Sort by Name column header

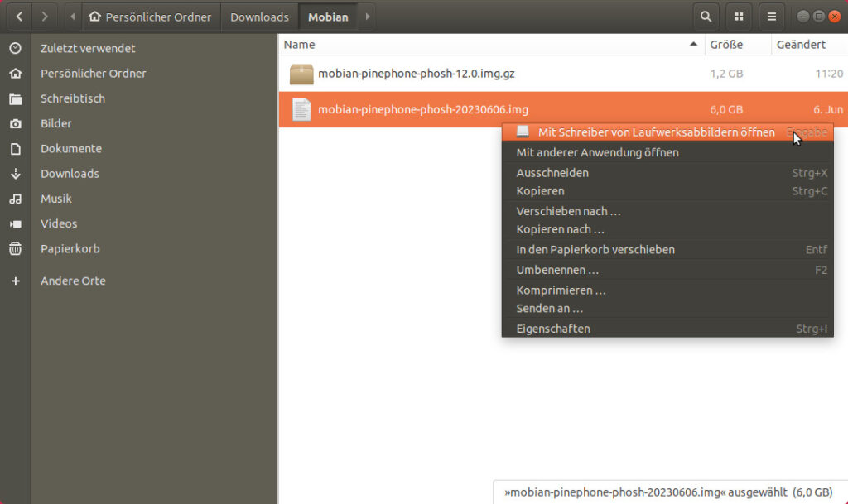point(491,45)
